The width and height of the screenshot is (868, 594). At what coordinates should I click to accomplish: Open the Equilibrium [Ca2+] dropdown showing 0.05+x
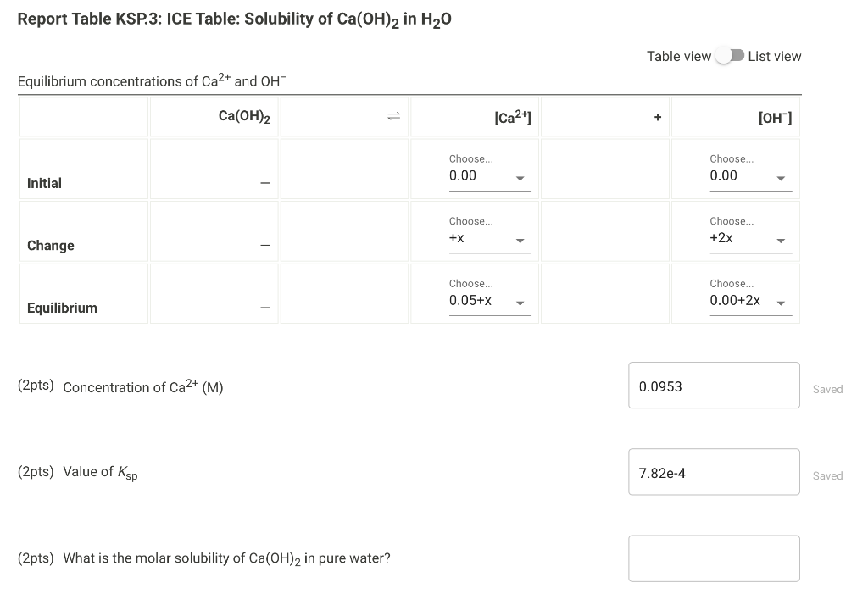(489, 300)
